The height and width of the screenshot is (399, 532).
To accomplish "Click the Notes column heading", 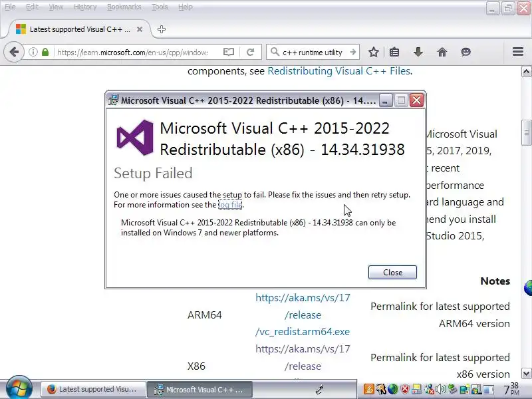I will tap(495, 281).
